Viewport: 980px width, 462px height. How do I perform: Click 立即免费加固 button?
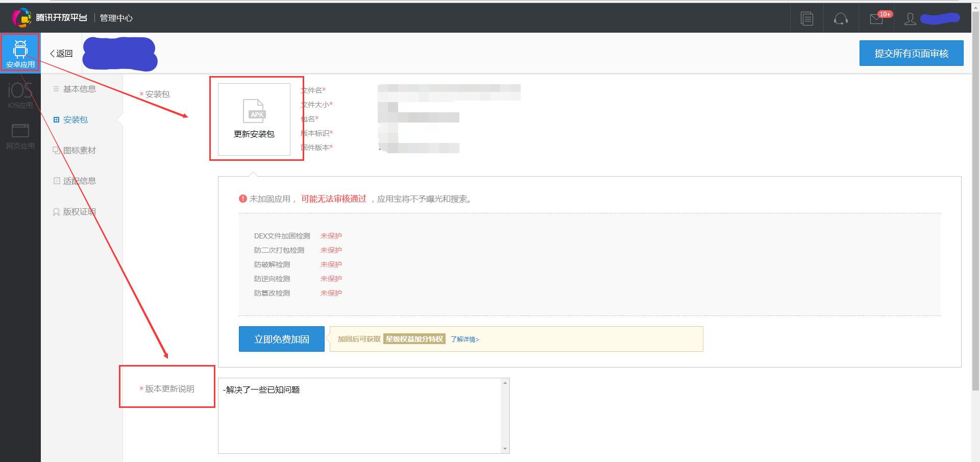pos(282,339)
